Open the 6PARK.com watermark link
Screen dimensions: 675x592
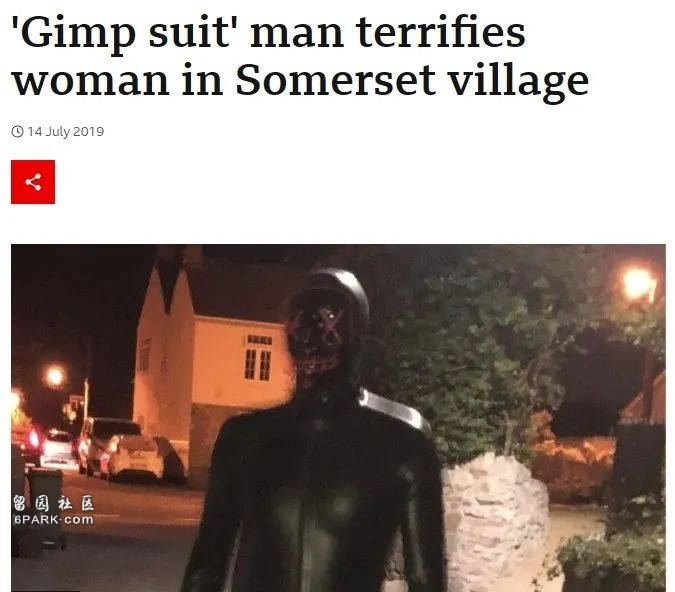point(53,519)
